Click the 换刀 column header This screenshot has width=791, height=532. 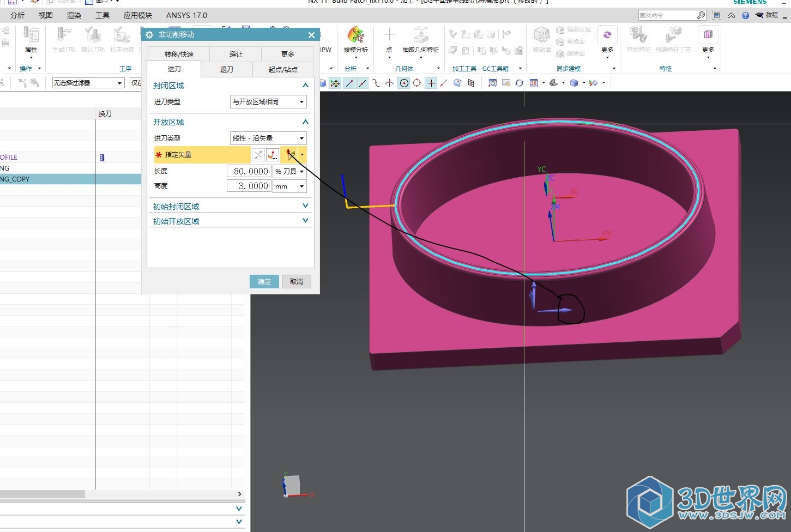[105, 113]
